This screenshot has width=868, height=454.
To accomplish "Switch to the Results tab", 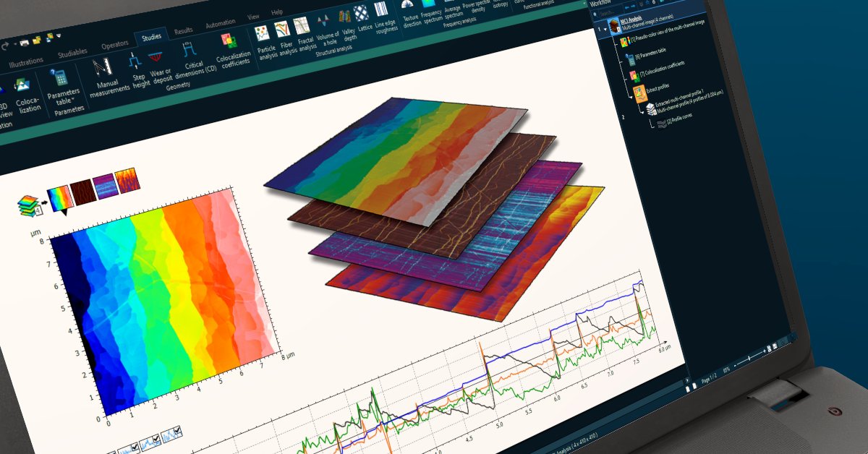I will click(x=184, y=30).
